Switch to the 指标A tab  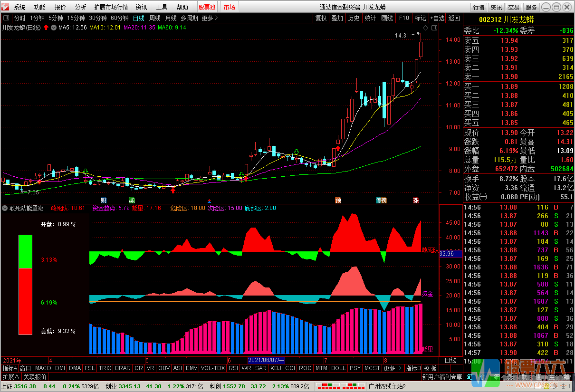coord(10,368)
